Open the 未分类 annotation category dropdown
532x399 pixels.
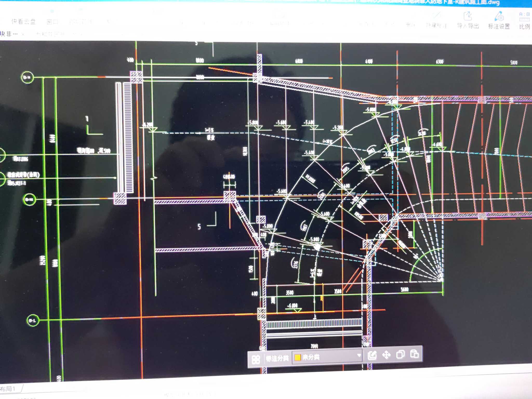(327, 357)
